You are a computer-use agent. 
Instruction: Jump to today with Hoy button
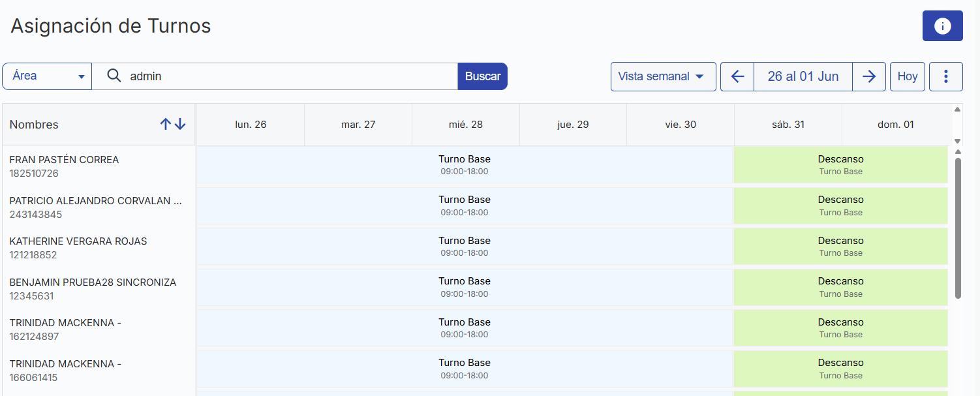point(908,76)
